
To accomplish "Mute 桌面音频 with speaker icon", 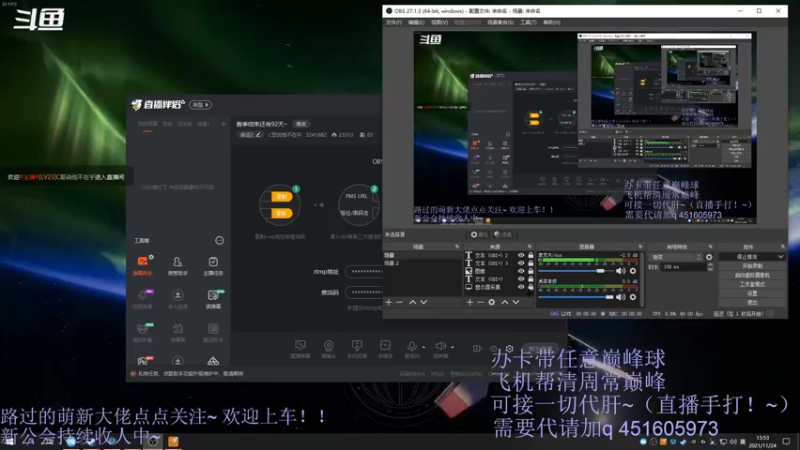I will pyautogui.click(x=621, y=297).
